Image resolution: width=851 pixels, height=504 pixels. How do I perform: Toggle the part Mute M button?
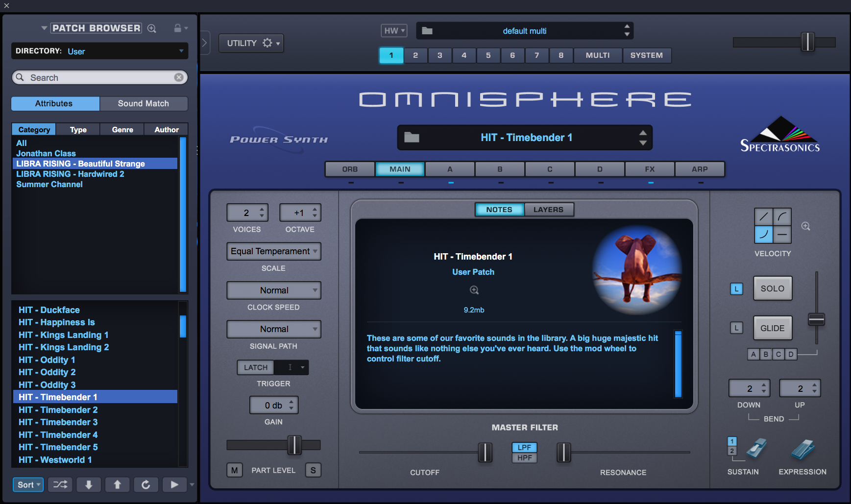235,470
